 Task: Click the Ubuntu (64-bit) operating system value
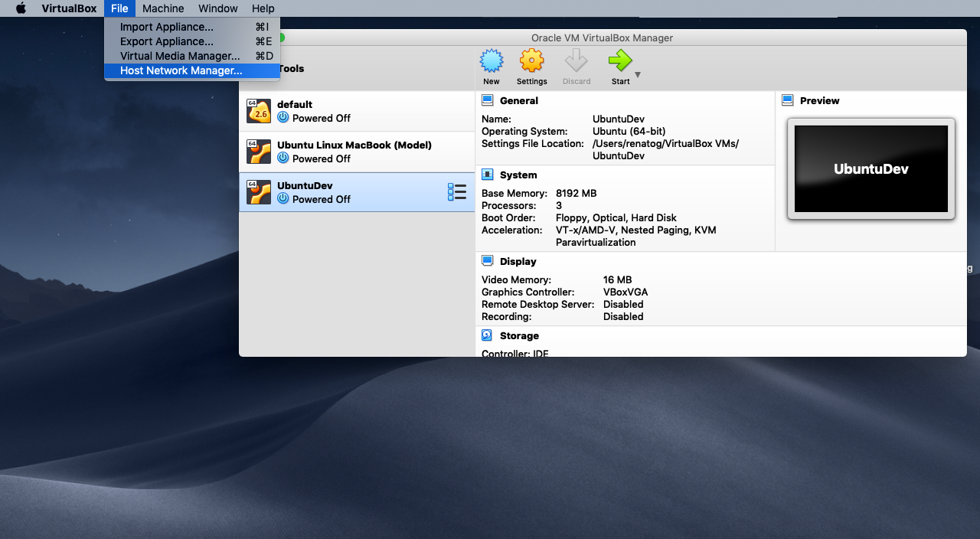pyautogui.click(x=629, y=131)
